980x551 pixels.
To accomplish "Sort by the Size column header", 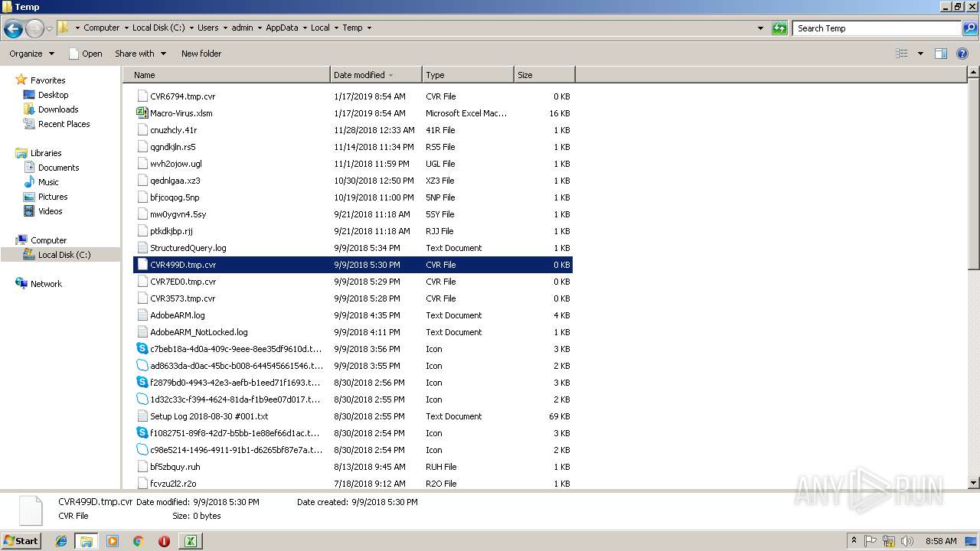I will coord(544,75).
